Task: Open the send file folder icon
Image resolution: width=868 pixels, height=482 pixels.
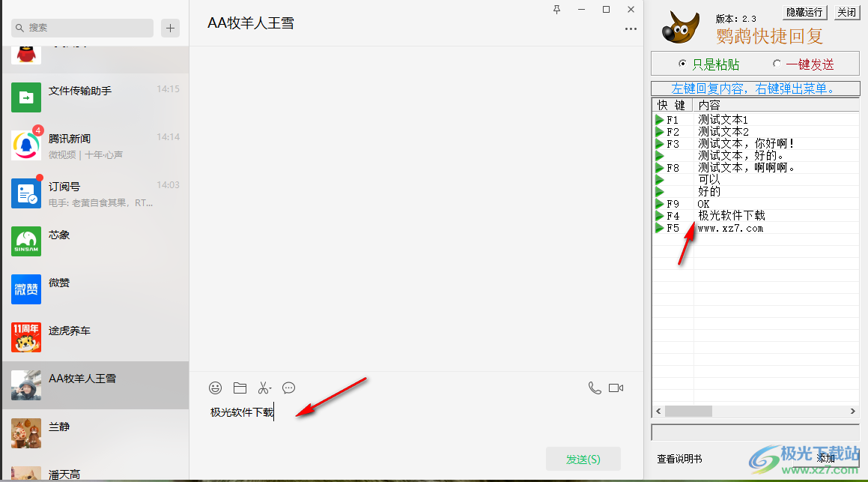Action: point(240,388)
